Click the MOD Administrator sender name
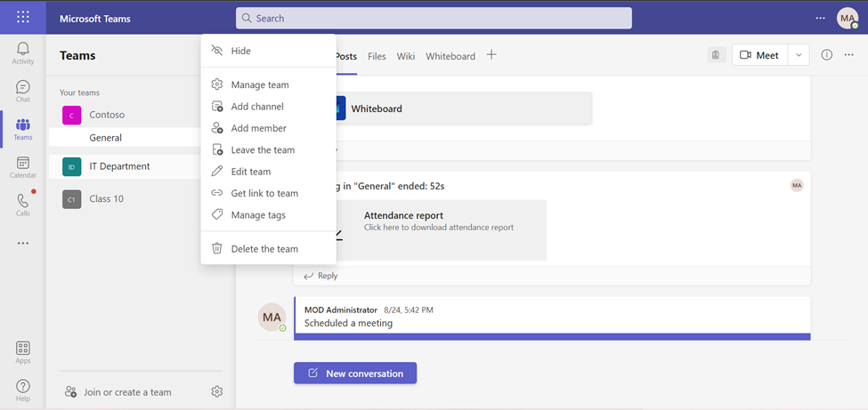Viewport: 868px width, 410px height. (x=340, y=310)
